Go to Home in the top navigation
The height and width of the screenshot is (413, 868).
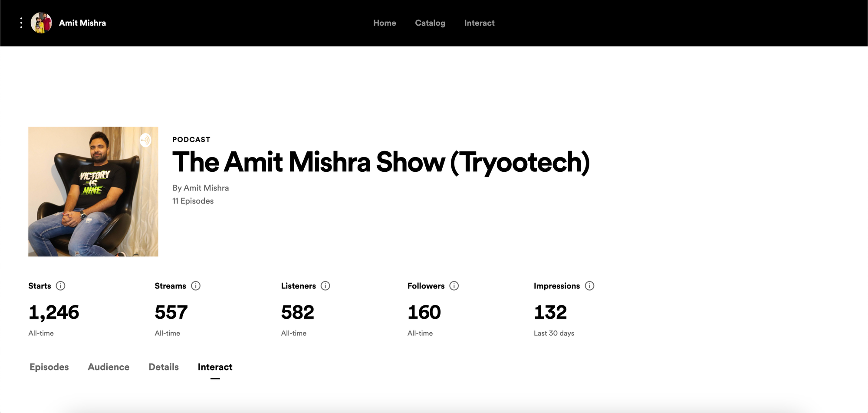pos(385,23)
